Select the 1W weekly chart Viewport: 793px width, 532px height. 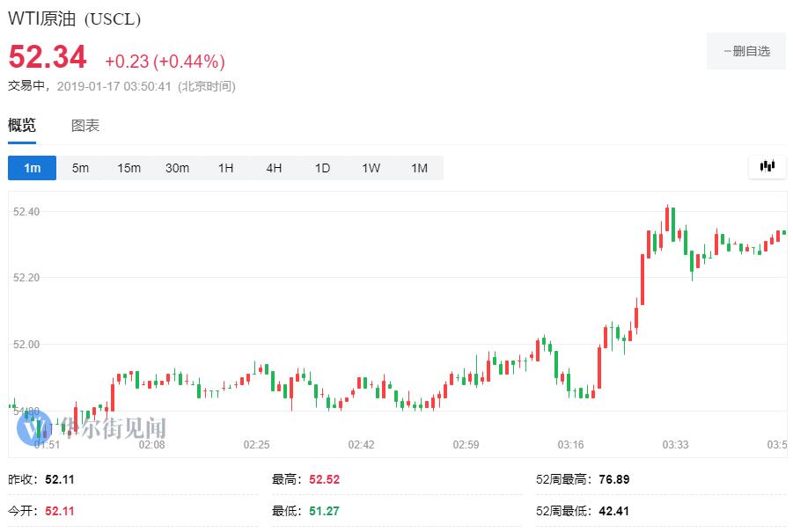point(371,168)
